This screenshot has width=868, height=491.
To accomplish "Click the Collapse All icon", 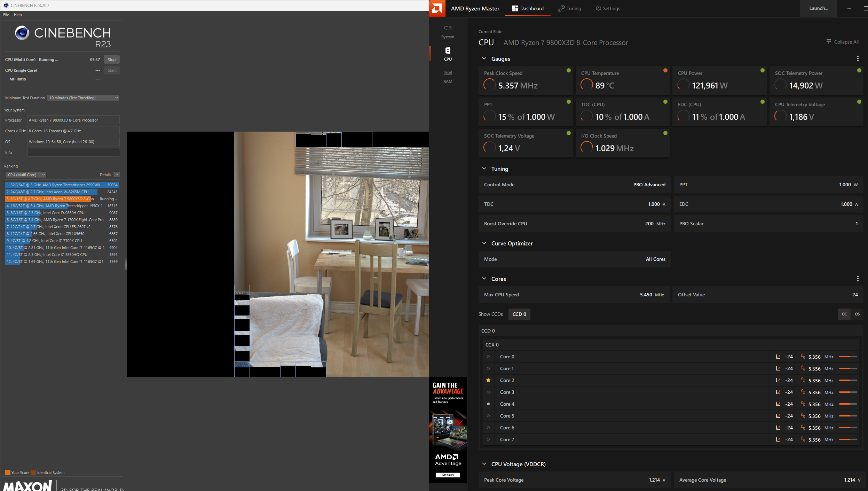I will tap(829, 41).
